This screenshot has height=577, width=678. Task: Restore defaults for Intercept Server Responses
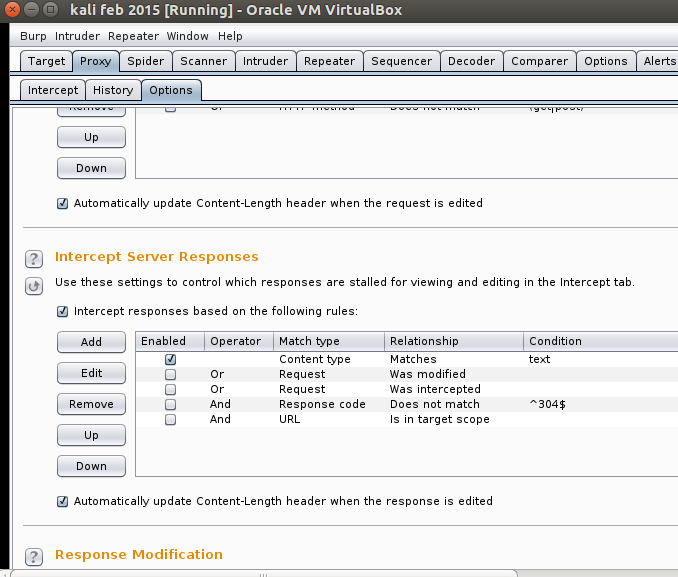(34, 286)
